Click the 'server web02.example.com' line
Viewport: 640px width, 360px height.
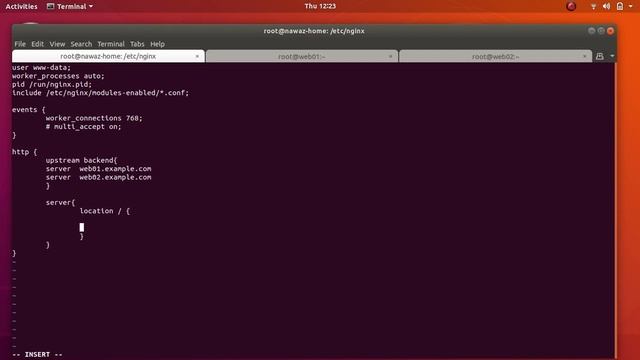(x=98, y=178)
